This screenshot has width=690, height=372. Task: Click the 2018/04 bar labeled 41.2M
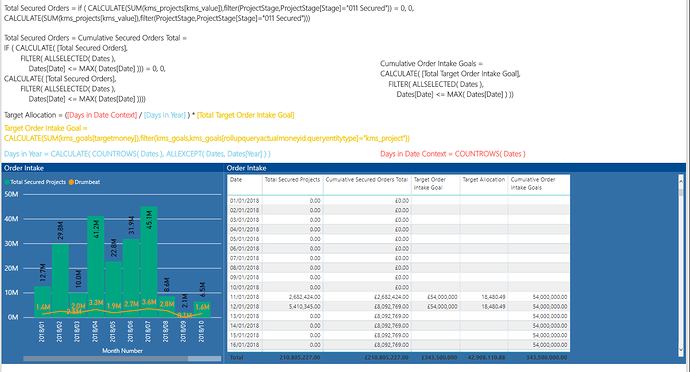click(95, 266)
